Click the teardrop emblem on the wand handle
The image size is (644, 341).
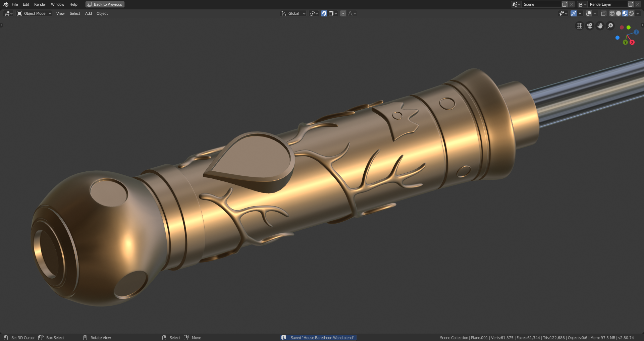[250, 162]
